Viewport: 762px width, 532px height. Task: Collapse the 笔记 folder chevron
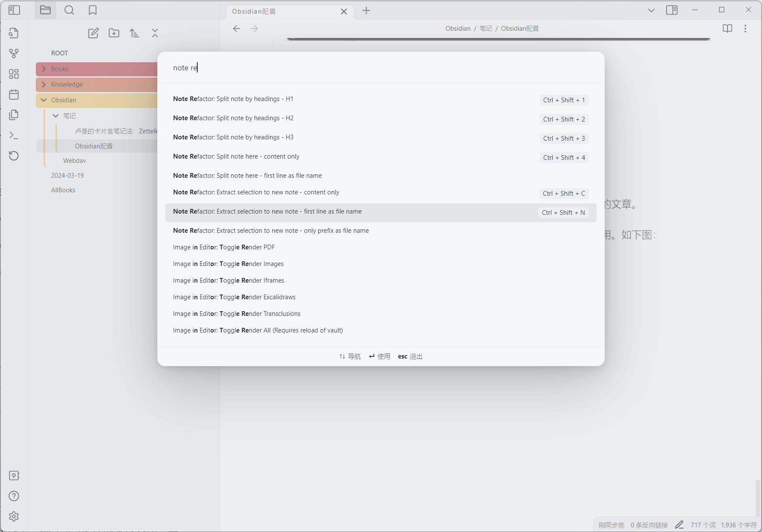click(x=55, y=116)
